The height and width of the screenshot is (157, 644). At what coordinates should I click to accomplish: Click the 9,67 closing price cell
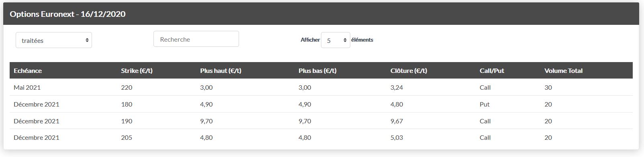[397, 121]
